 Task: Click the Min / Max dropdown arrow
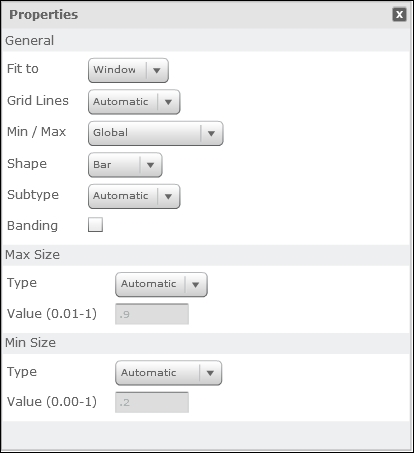(211, 133)
